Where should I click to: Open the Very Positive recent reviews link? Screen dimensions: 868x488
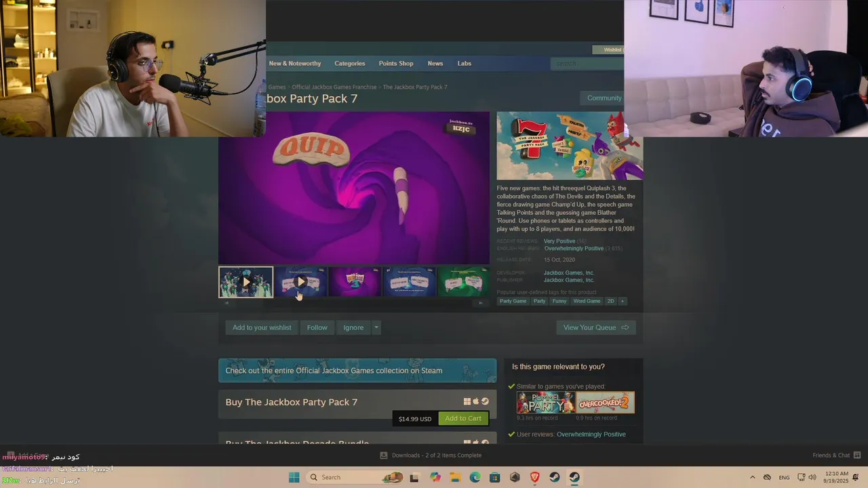pos(559,241)
